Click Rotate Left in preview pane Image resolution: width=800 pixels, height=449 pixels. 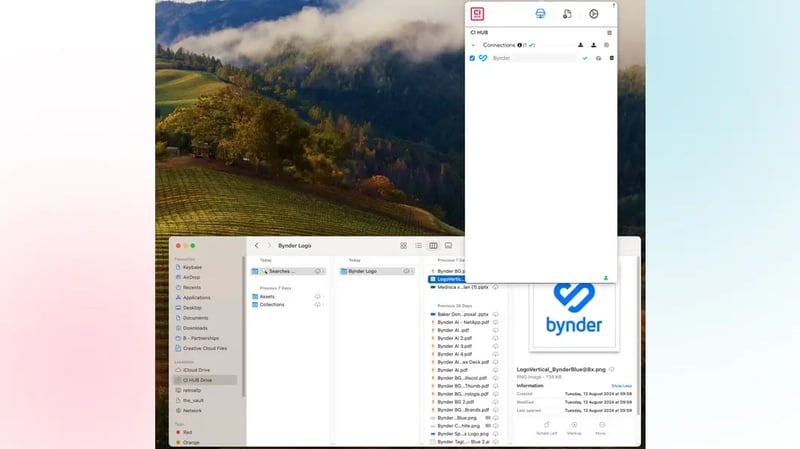(547, 428)
